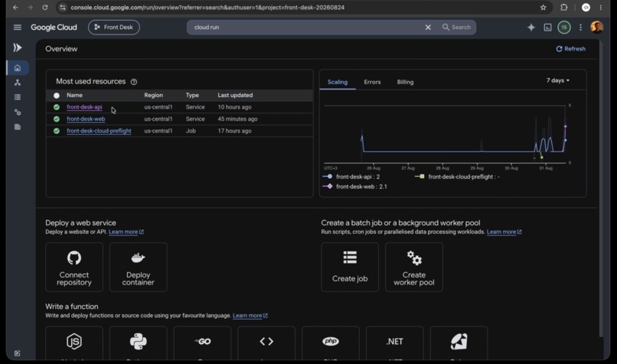This screenshot has height=364, width=617.
Task: Bookmark this page with star icon
Action: 543,8
